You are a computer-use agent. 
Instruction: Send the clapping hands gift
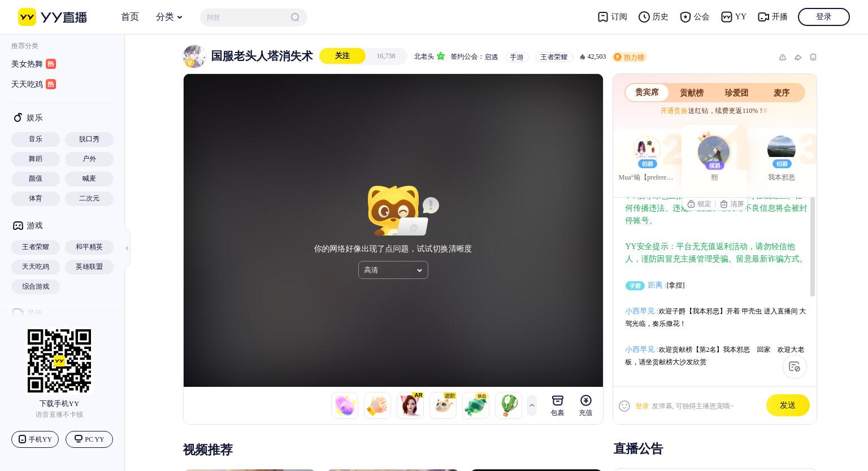[377, 405]
